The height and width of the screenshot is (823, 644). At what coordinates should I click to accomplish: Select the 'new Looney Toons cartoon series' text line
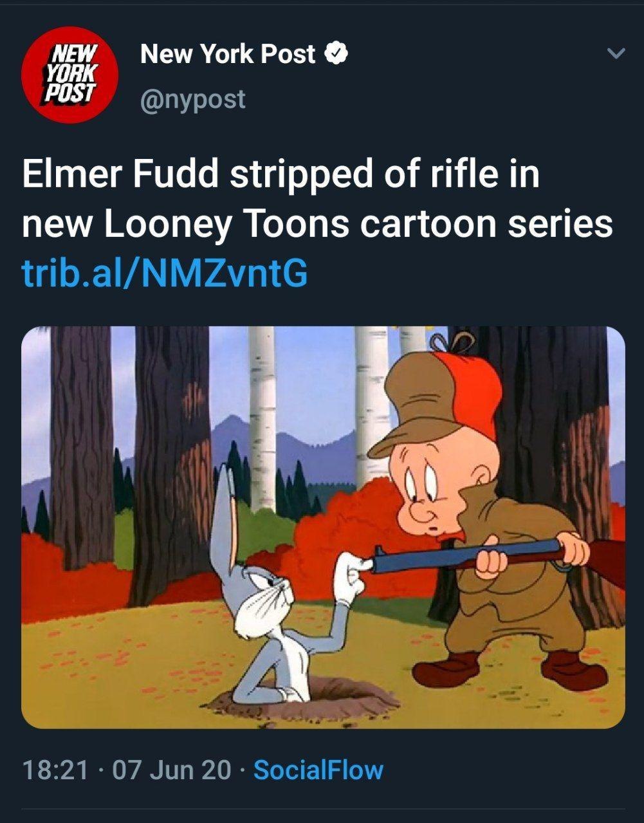pos(317,224)
